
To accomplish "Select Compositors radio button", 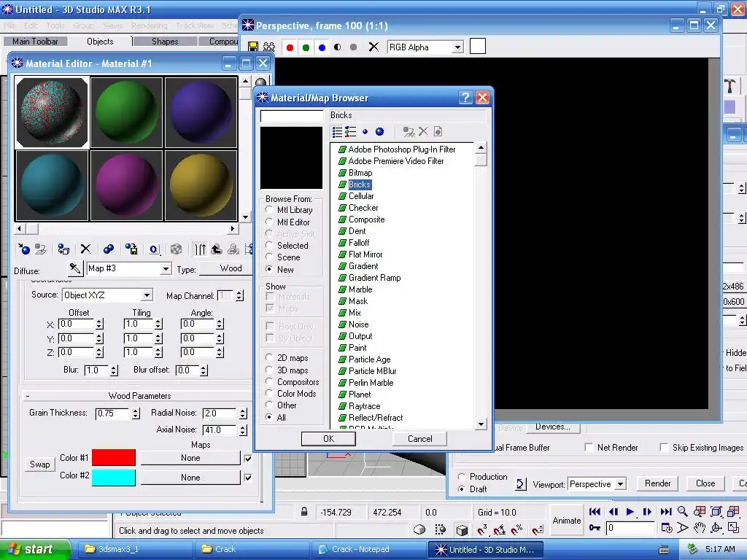I will point(269,382).
